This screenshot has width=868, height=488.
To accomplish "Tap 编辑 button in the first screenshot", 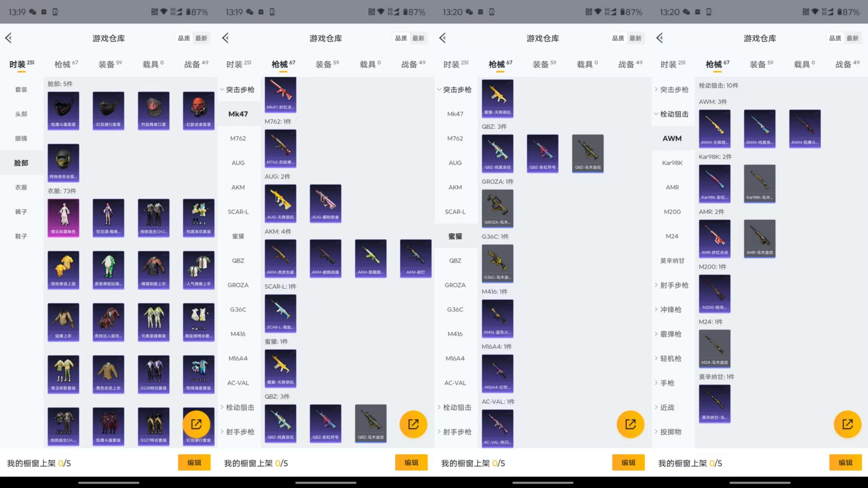I will click(194, 462).
